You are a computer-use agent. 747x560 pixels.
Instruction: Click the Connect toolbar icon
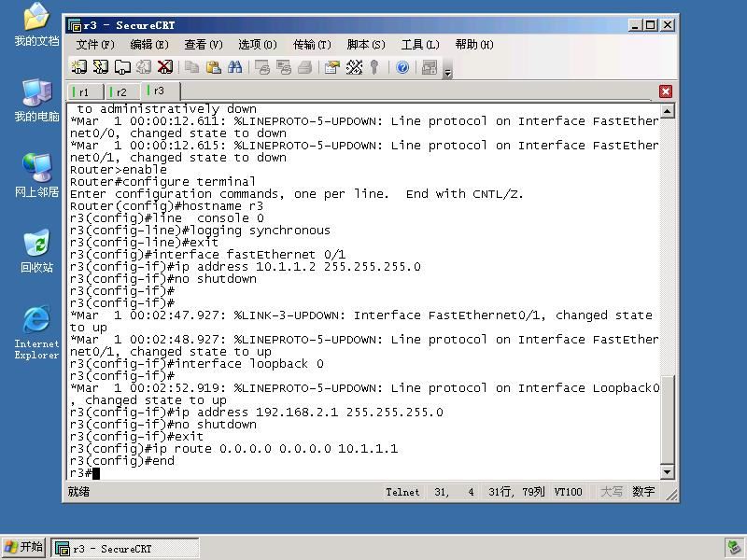coord(79,67)
